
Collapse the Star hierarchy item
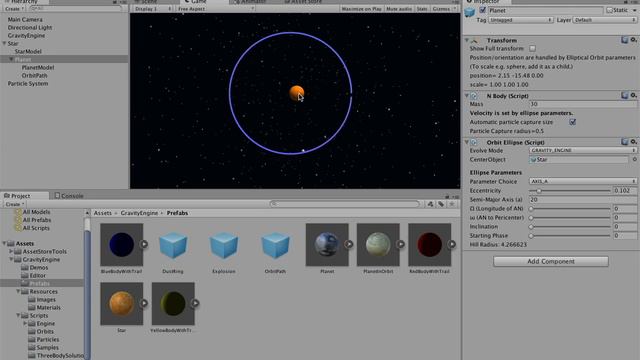click(4, 43)
